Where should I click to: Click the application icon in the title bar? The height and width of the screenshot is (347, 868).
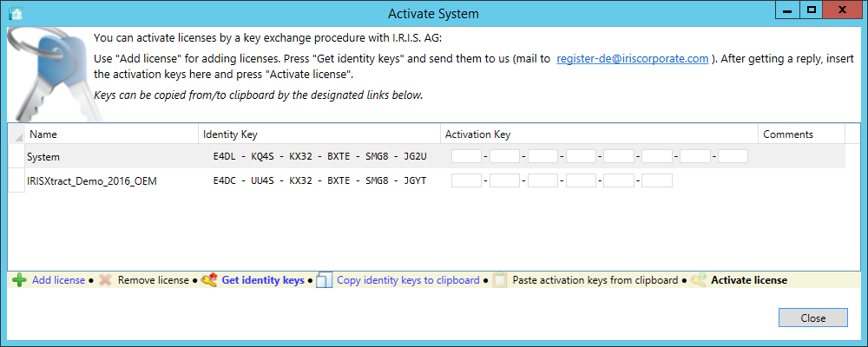click(15, 13)
